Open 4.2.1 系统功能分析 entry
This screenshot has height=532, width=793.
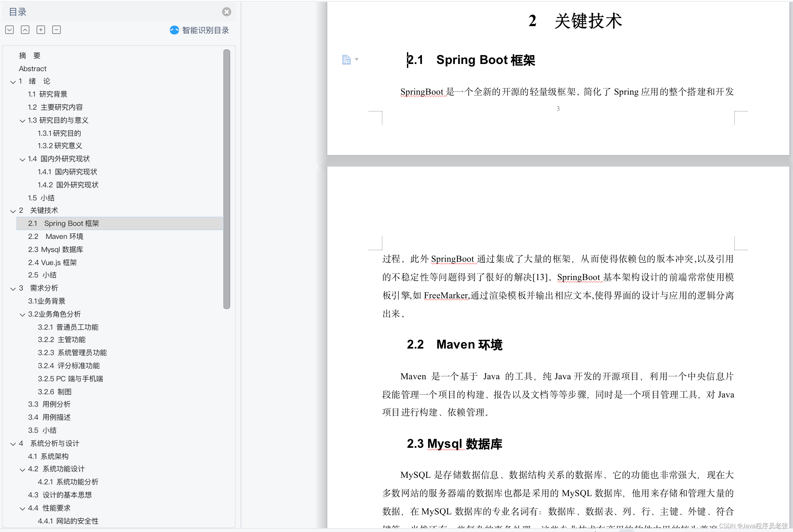(68, 482)
